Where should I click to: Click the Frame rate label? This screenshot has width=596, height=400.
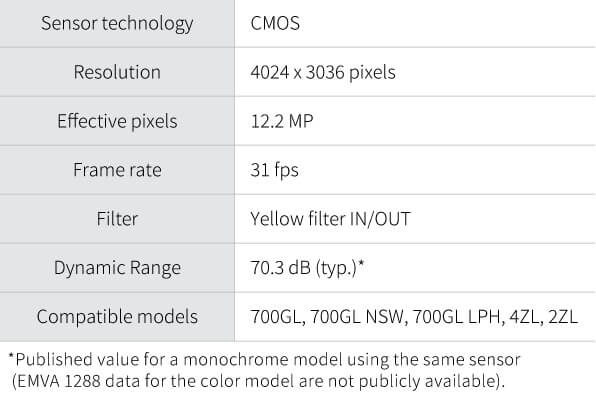(117, 170)
